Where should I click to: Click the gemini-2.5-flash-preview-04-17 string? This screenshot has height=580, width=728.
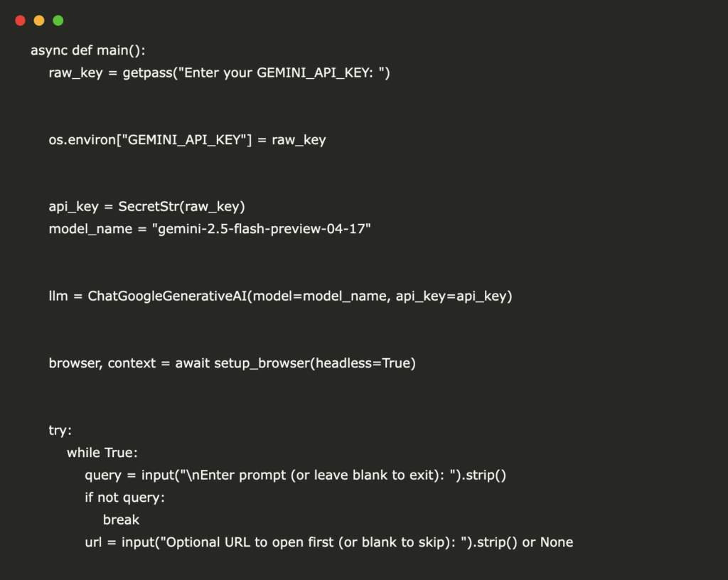pyautogui.click(x=262, y=229)
